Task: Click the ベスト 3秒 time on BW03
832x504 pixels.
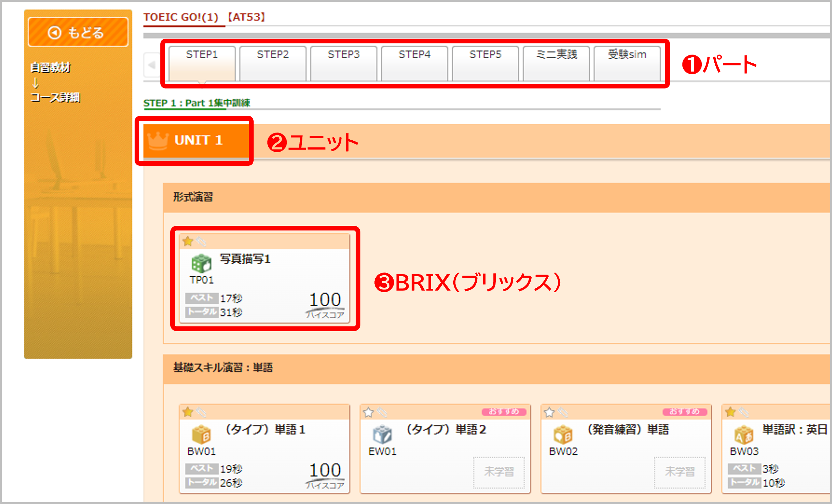Action: coord(753,469)
